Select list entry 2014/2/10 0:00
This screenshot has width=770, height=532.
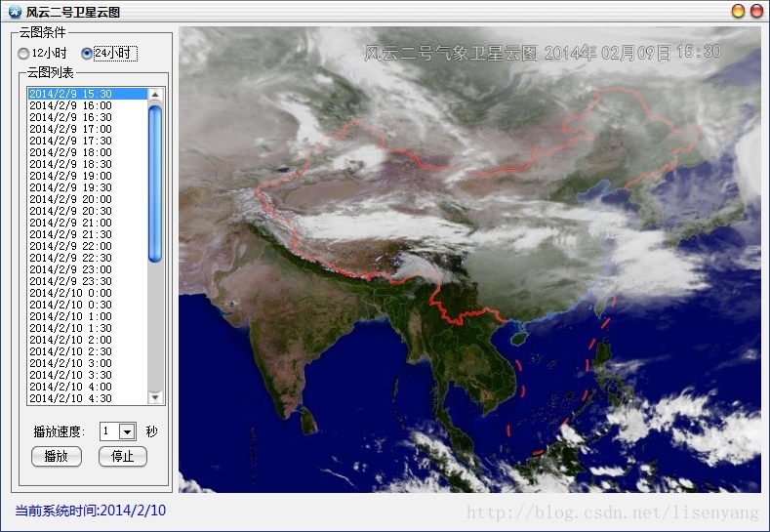pyautogui.click(x=88, y=293)
